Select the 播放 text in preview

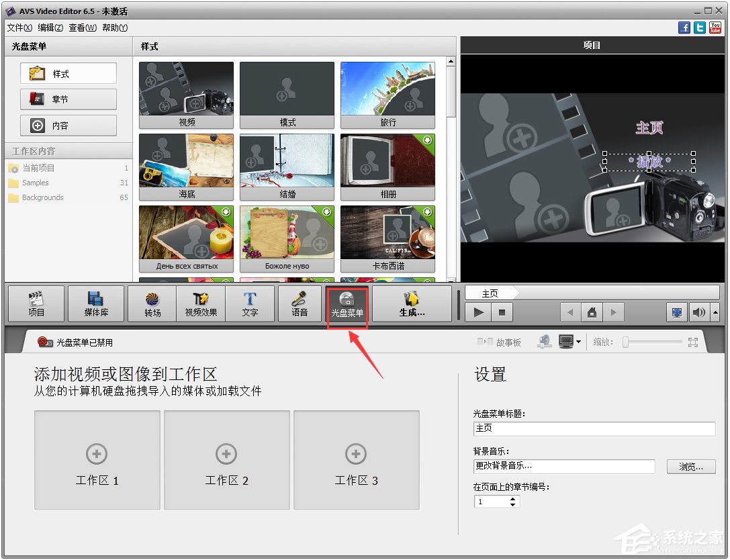[x=649, y=162]
